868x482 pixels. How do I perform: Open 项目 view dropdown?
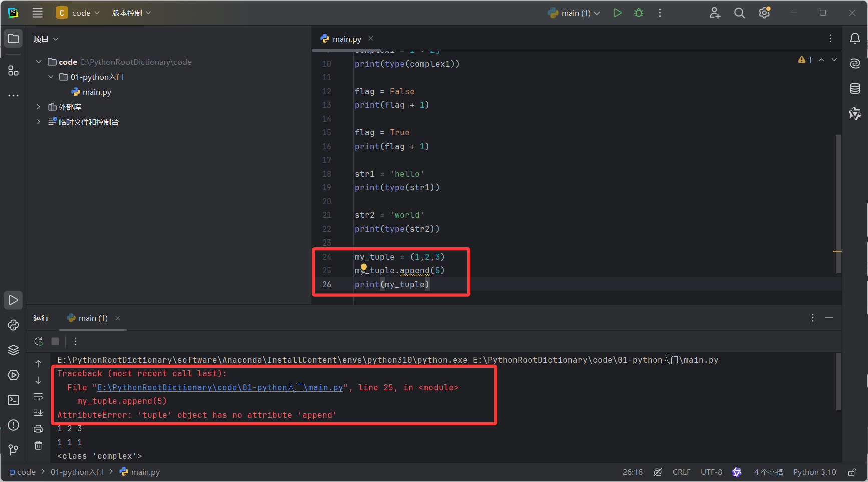click(x=46, y=39)
